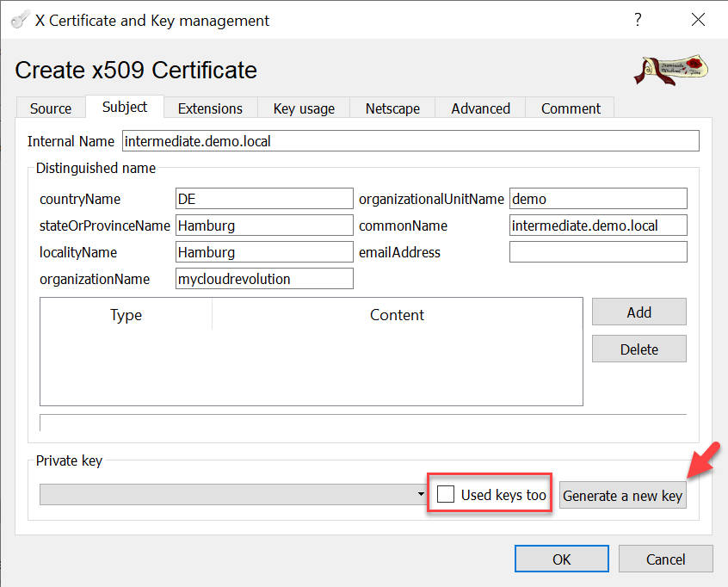Screen dimensions: 728x587
Task: Click the Content column header
Action: click(x=397, y=315)
